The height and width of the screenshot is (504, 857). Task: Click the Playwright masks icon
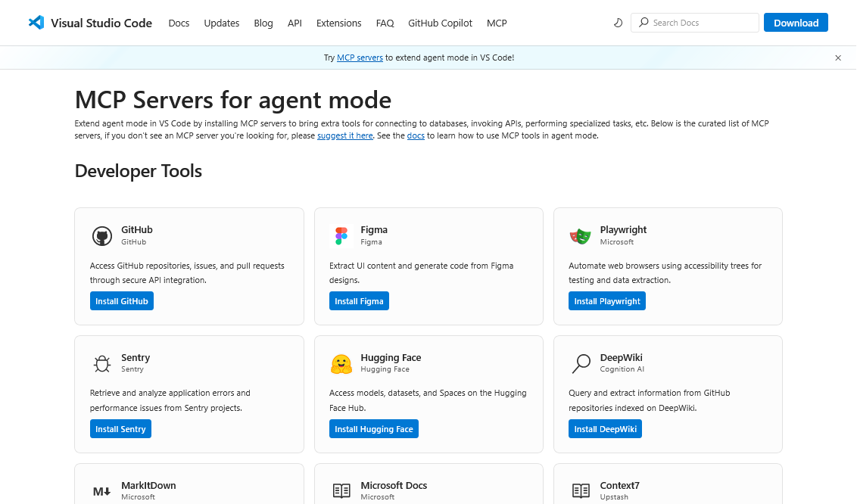581,235
